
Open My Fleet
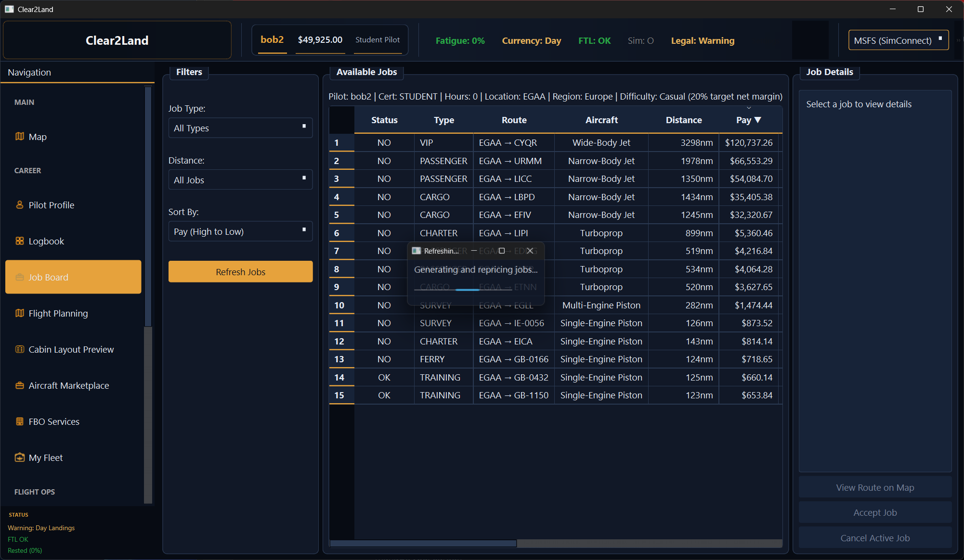45,458
